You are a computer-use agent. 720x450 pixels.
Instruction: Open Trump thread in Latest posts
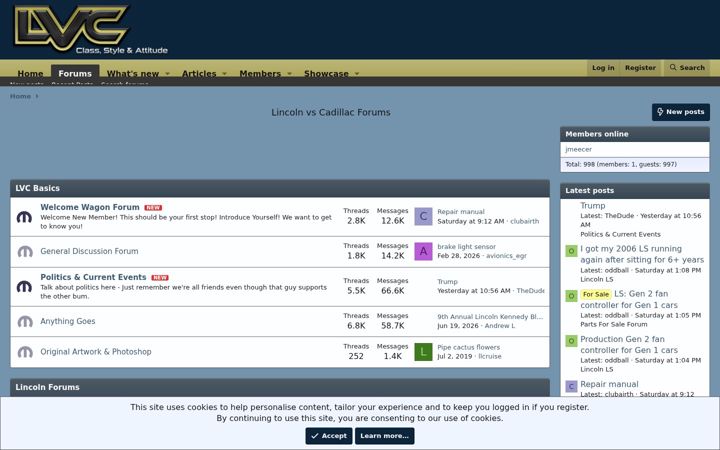point(593,206)
